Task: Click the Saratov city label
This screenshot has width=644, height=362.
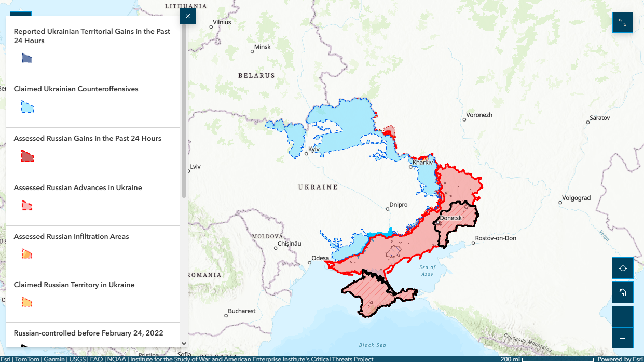Action: tap(600, 118)
